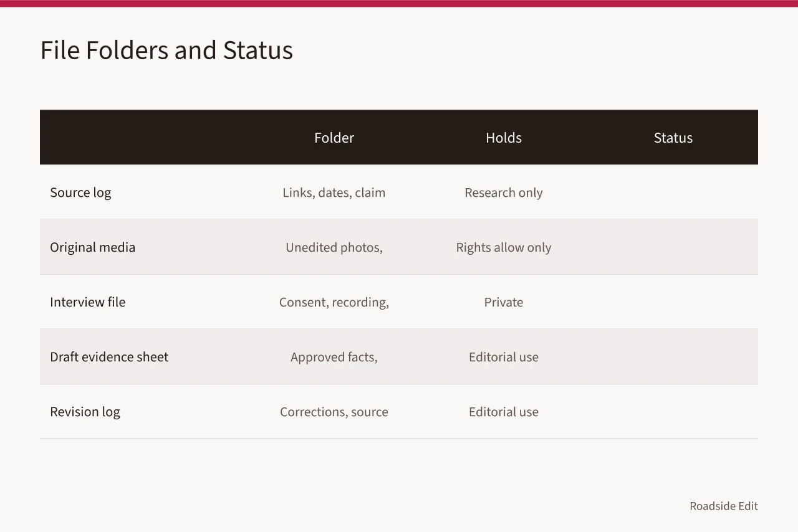Select the Revision log row label
798x532 pixels.
pos(85,412)
